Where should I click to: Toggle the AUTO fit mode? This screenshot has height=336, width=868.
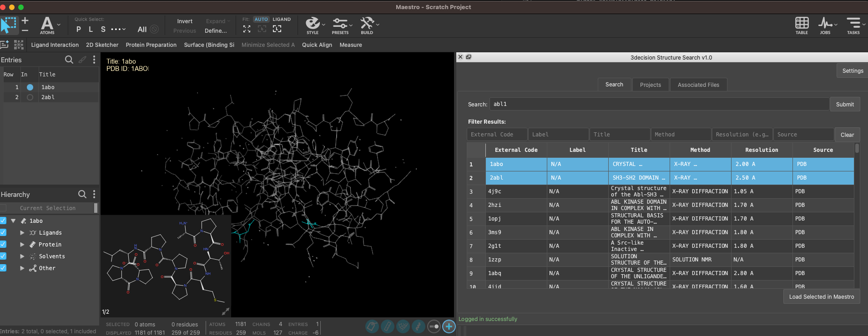tap(261, 19)
